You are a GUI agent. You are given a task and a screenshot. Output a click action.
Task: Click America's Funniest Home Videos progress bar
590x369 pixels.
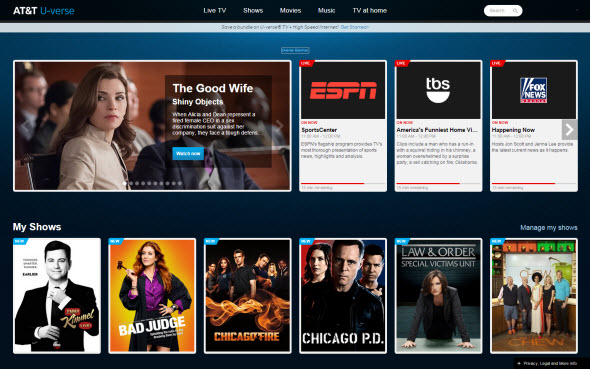[438, 183]
